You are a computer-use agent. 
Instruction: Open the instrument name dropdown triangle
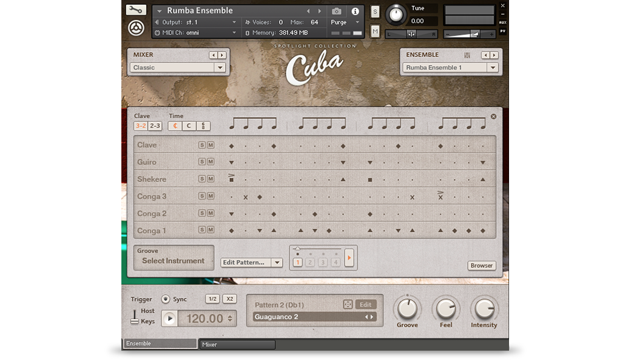point(160,11)
